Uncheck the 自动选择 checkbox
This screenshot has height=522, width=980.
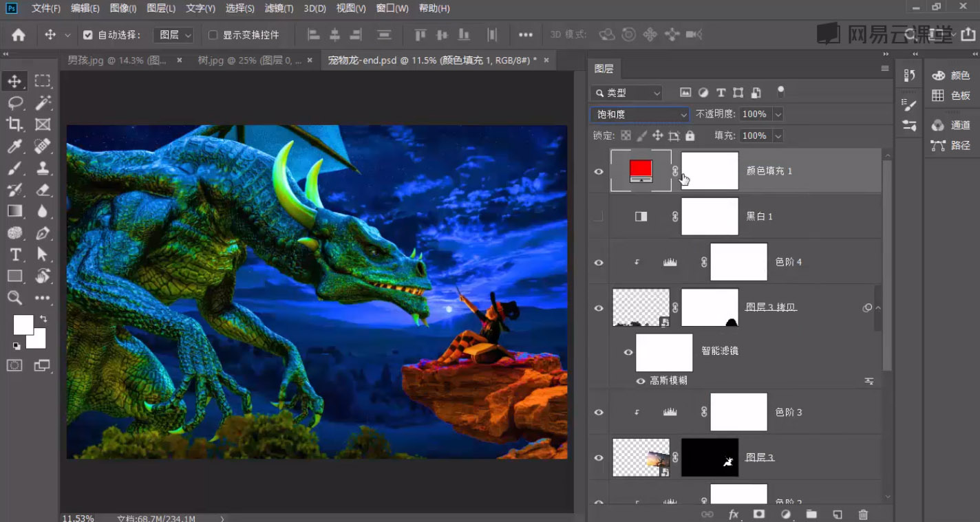coord(88,35)
